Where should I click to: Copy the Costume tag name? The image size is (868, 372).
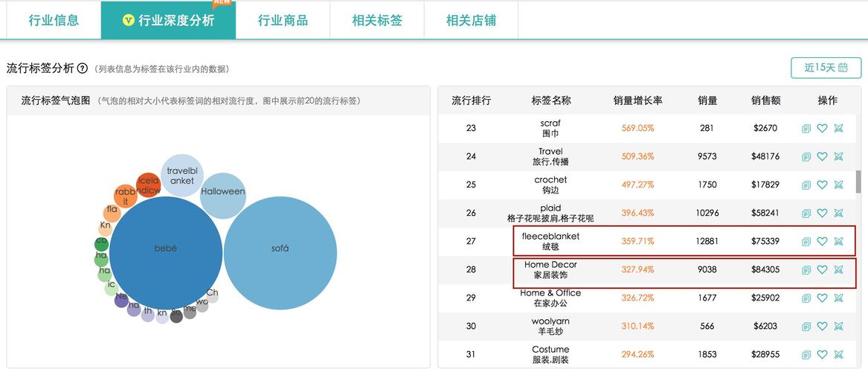tap(806, 355)
